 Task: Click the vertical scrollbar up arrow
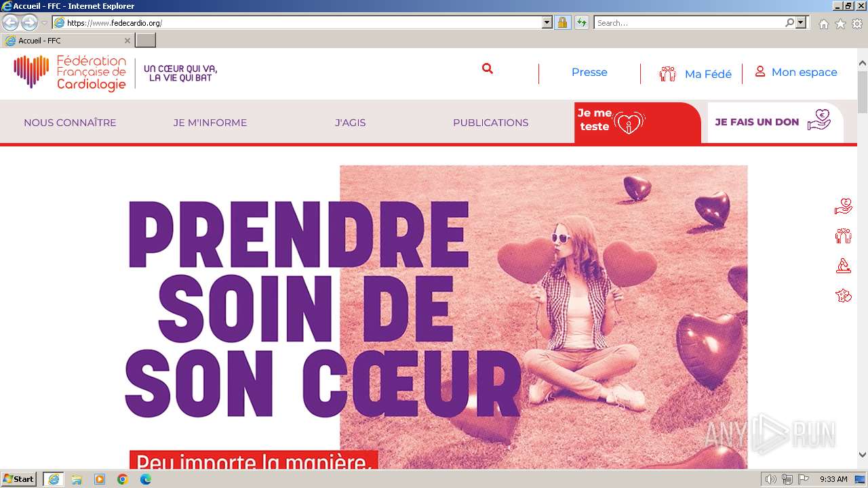pyautogui.click(x=863, y=64)
